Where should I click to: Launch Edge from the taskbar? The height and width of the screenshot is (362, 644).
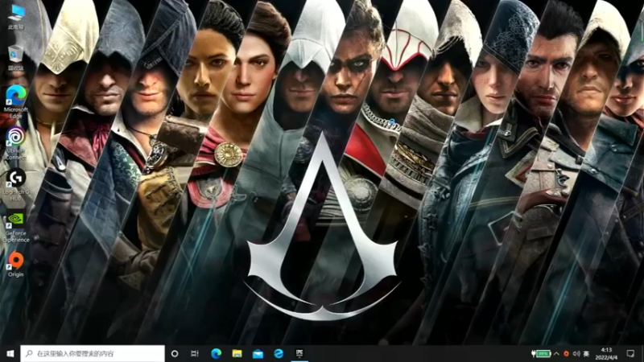(x=216, y=353)
